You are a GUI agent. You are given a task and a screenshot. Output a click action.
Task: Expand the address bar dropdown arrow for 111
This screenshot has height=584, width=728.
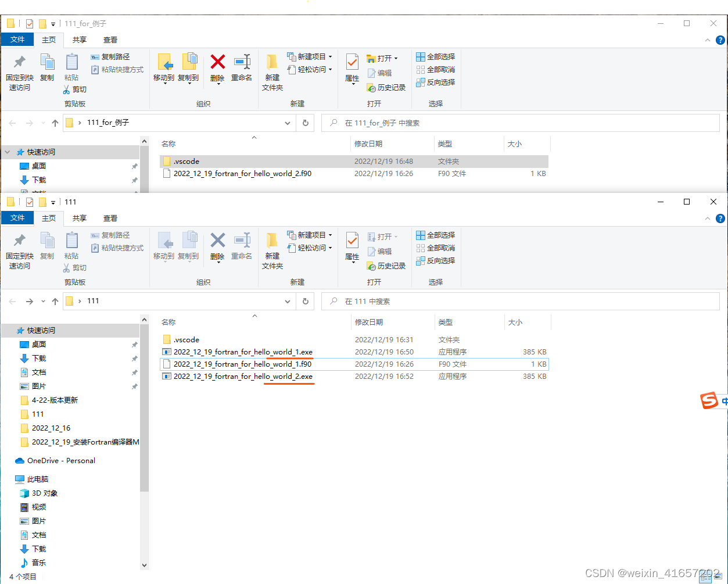pos(288,301)
